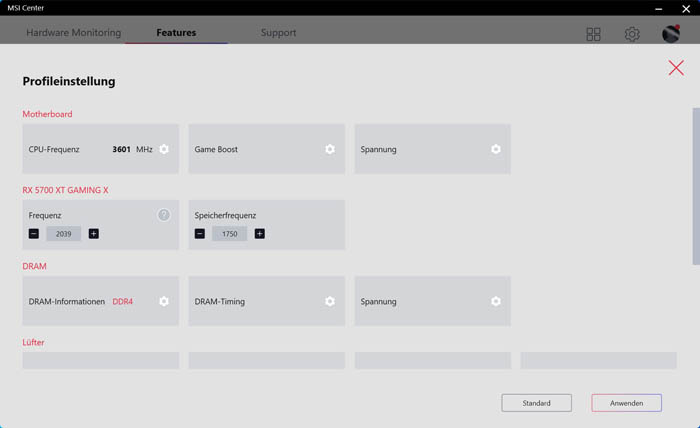Click the DRAM-Timing label
Image resolution: width=700 pixels, height=428 pixels.
point(220,302)
